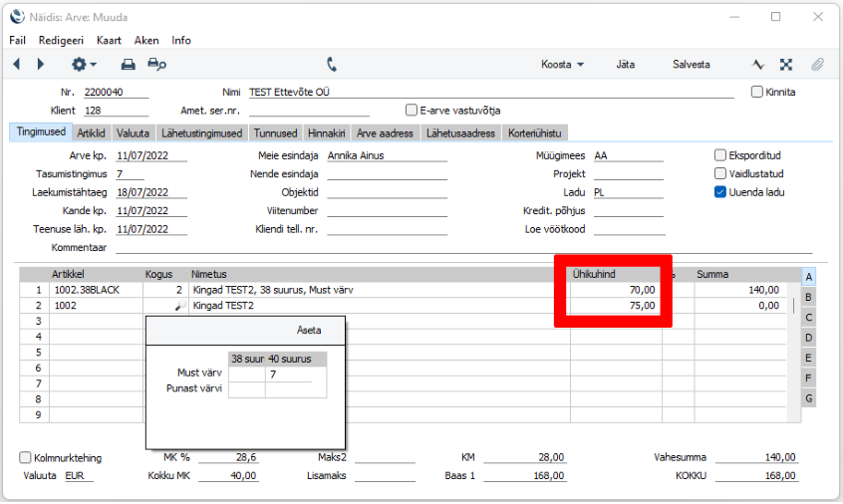Screen dimensions: 843x504
Task: Expand the Koosta dropdown
Action: [562, 65]
